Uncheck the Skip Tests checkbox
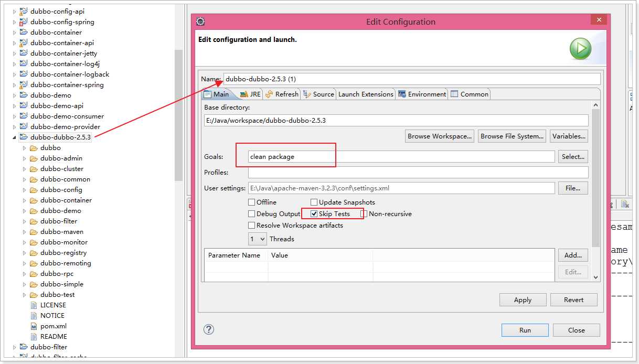 point(314,213)
